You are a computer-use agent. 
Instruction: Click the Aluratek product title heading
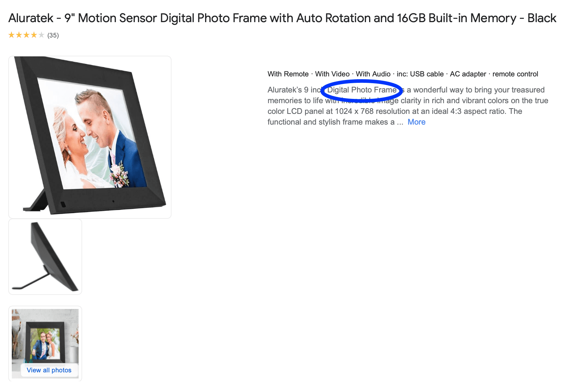click(x=282, y=18)
